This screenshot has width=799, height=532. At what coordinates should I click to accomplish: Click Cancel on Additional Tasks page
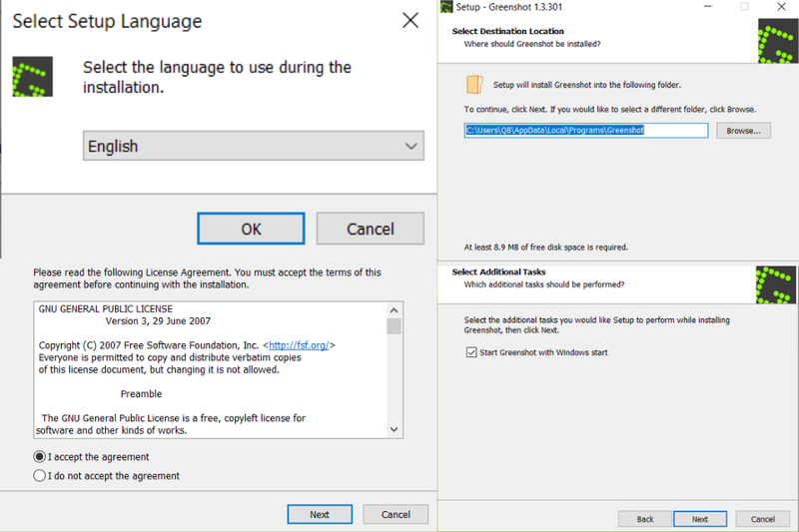coord(762,519)
